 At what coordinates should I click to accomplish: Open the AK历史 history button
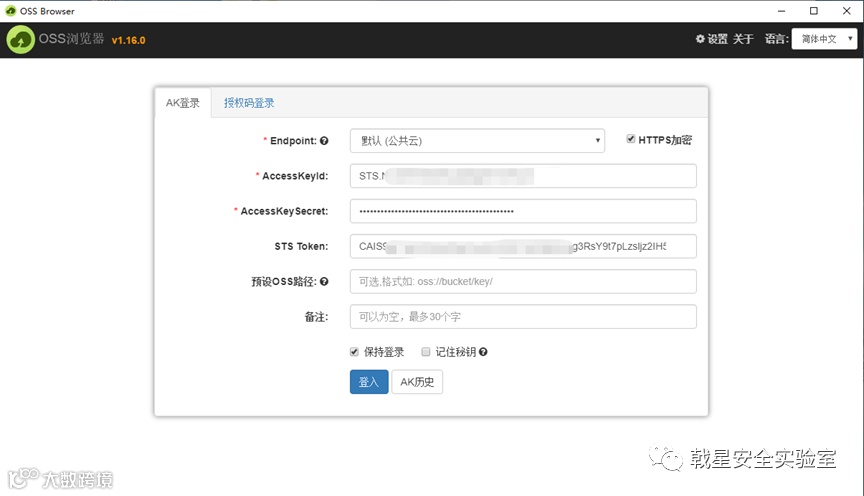click(x=417, y=382)
